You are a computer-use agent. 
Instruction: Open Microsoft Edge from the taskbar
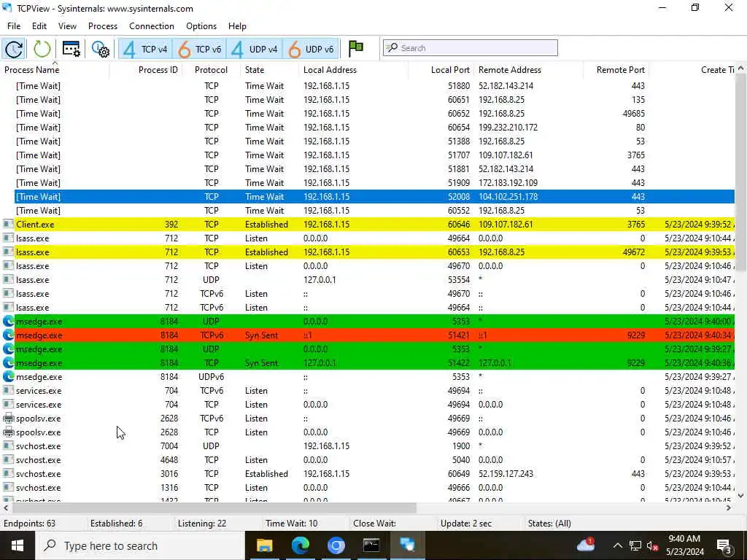coord(300,545)
